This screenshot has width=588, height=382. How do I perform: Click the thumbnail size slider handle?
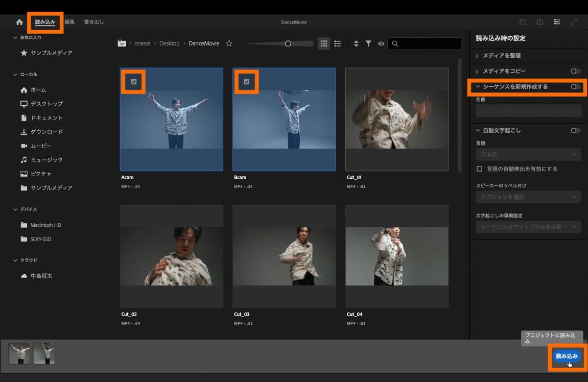click(x=288, y=44)
